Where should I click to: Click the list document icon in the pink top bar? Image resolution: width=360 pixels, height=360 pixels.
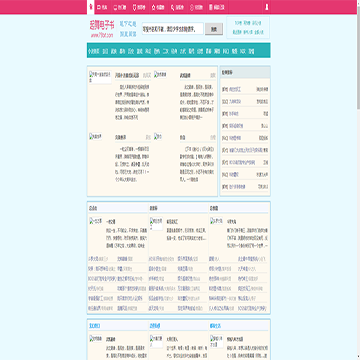point(211,7)
